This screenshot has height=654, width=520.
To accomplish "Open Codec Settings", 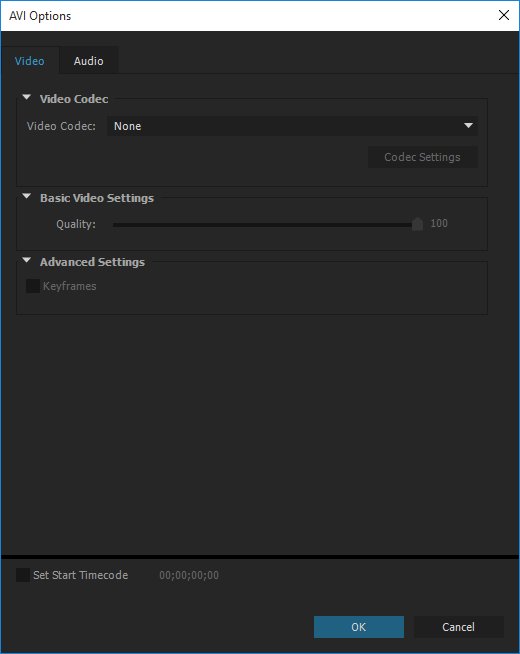I will click(x=422, y=157).
